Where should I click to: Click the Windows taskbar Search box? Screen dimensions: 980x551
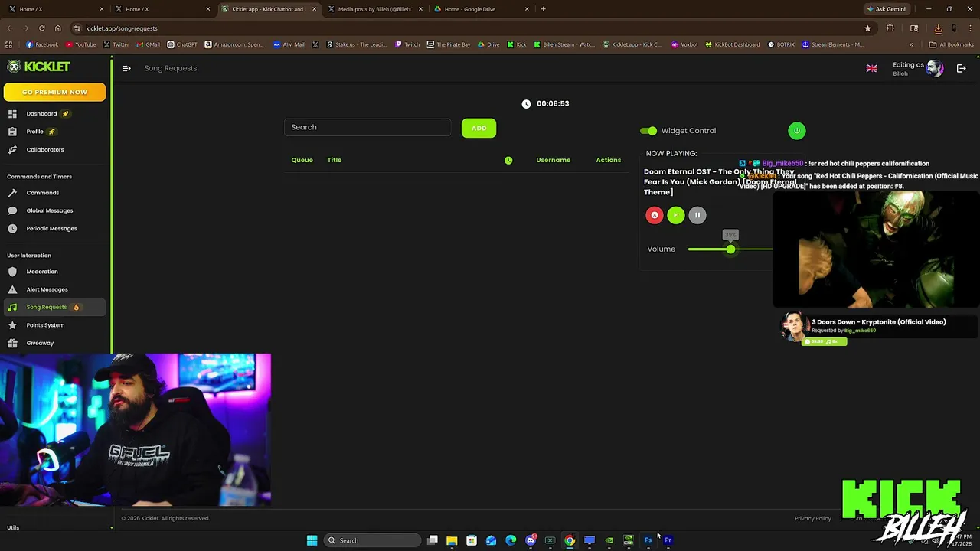click(373, 540)
